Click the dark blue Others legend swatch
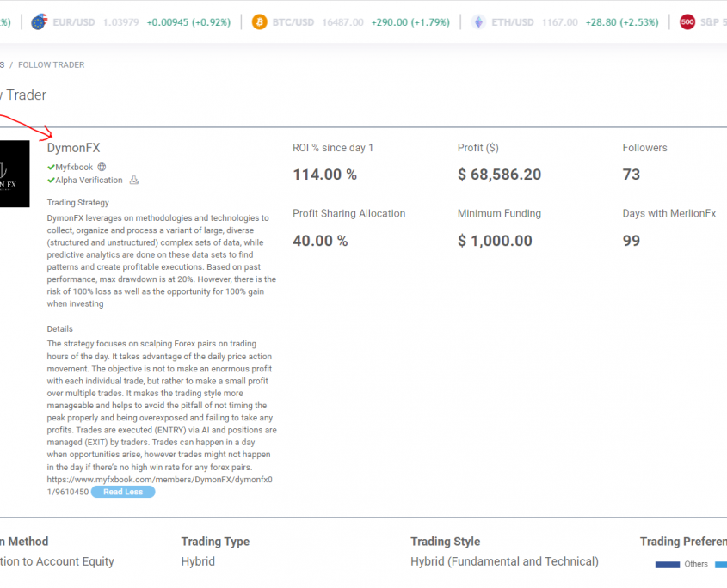The image size is (727, 588). click(x=668, y=565)
